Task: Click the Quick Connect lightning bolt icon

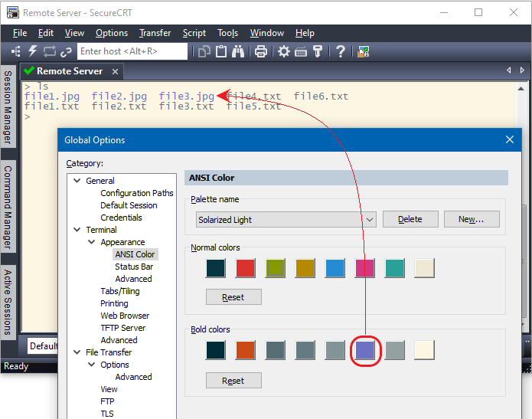Action: pos(33,51)
